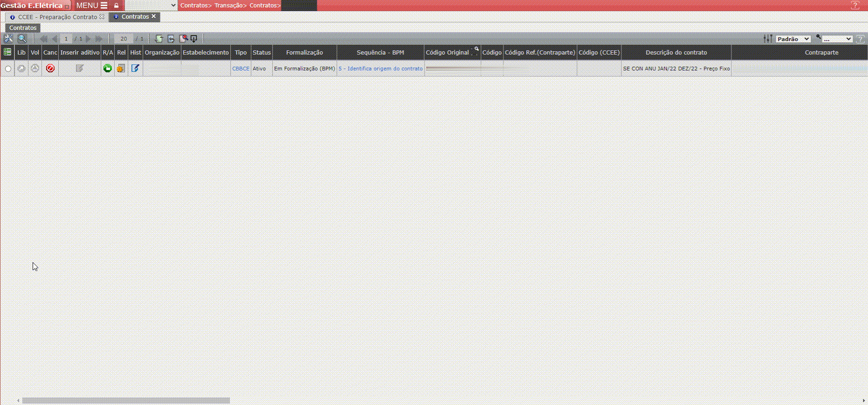Open the Rel report icon in the row
Viewport: 868px width, 405px height.
pyautogui.click(x=121, y=69)
